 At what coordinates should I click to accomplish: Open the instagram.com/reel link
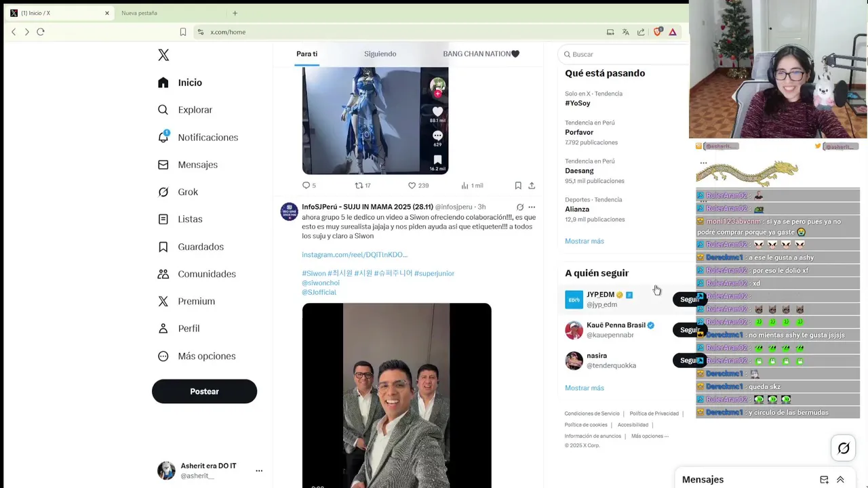(355, 254)
